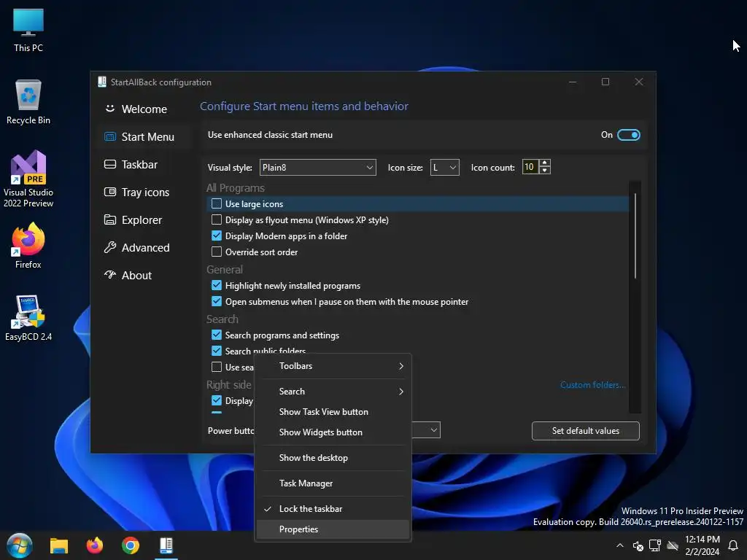The height and width of the screenshot is (560, 747).
Task: Enable Use large icons checkbox
Action: tap(216, 204)
